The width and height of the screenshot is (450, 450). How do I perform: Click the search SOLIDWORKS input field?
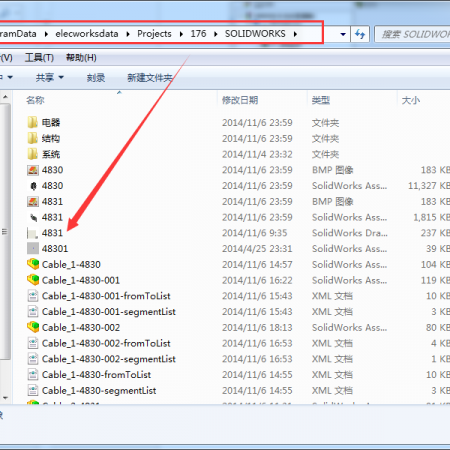(413, 34)
